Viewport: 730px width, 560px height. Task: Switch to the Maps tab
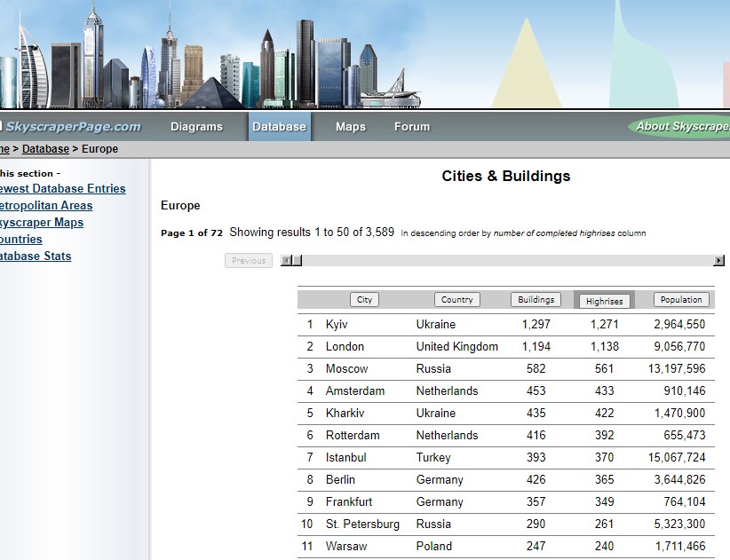350,127
